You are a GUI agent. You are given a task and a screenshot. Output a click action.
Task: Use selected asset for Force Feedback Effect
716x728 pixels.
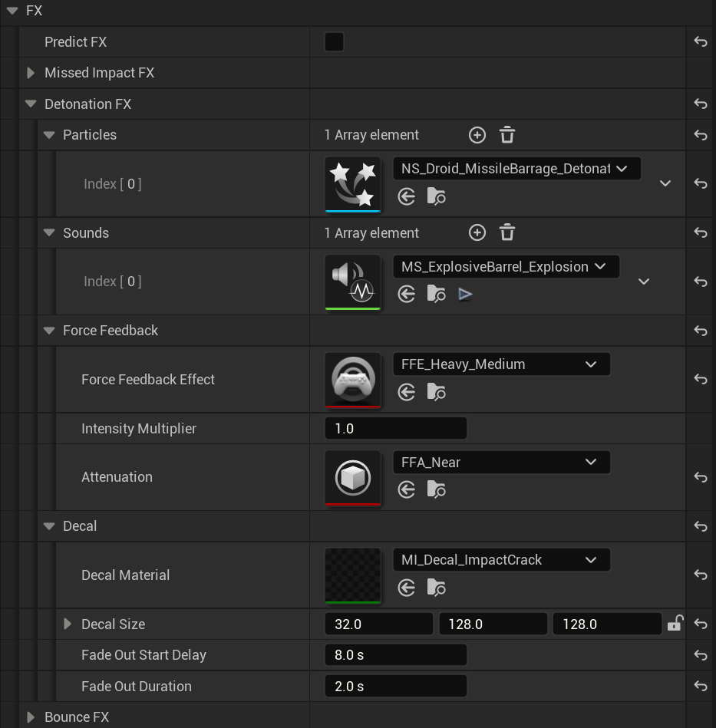point(406,392)
